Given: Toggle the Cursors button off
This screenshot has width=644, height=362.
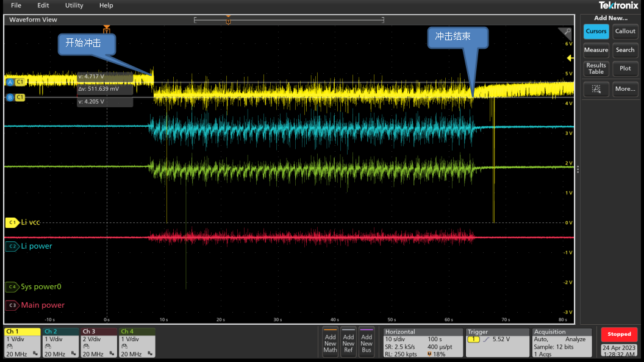Looking at the screenshot, I should 596,32.
